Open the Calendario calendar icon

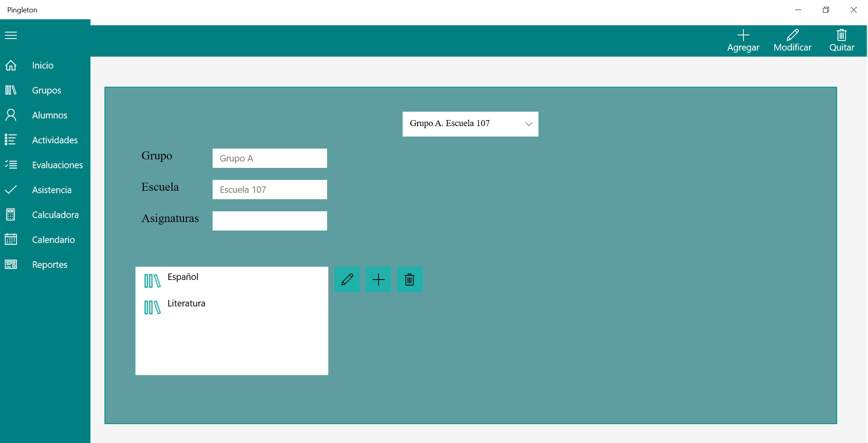pos(11,240)
